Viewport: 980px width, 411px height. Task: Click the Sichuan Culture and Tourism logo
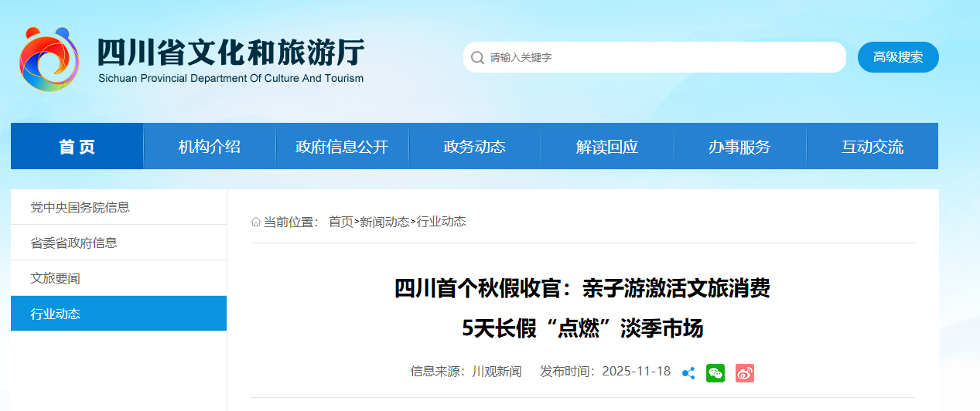click(x=49, y=59)
